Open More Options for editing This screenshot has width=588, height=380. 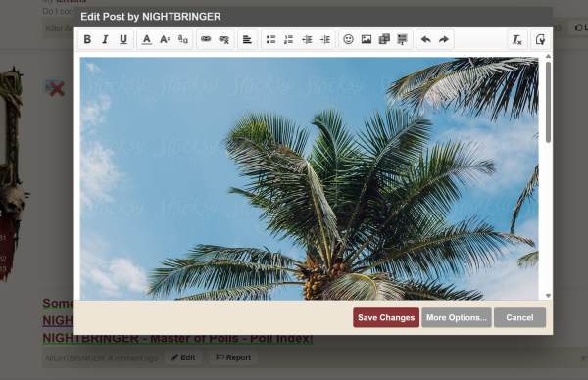(457, 317)
